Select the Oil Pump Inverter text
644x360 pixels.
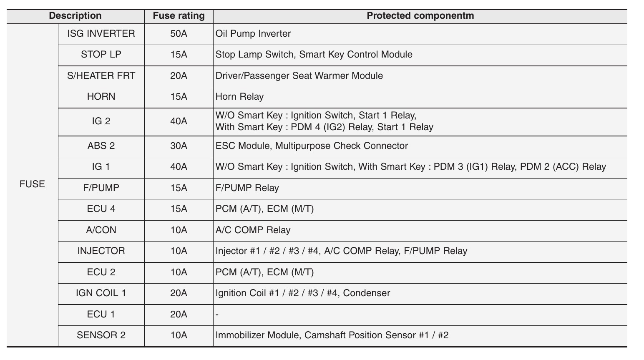pos(253,34)
